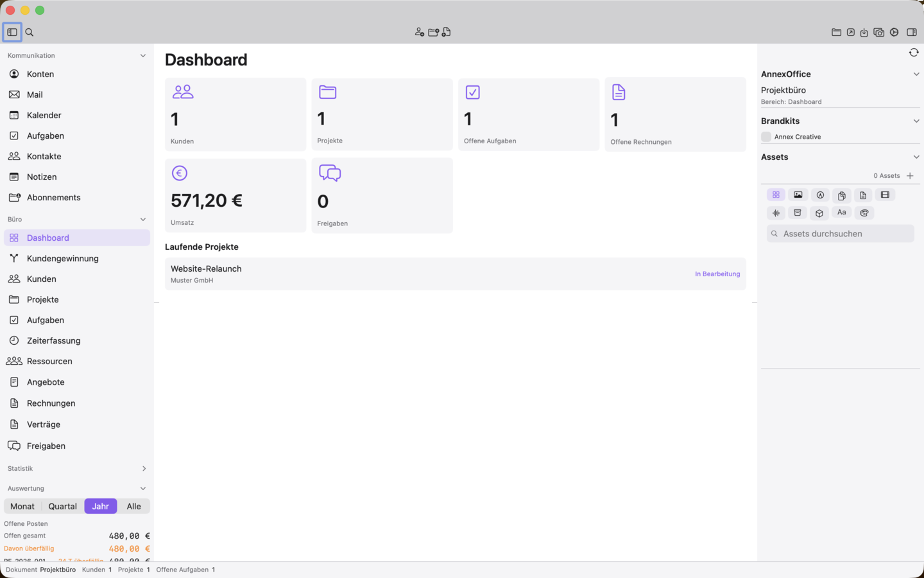
Task: Click the refresh sync icon
Action: [x=914, y=53]
